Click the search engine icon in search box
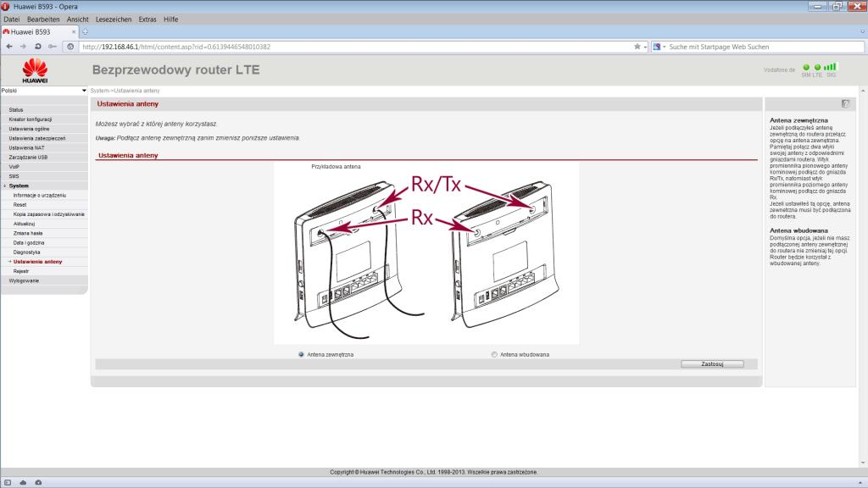 [x=657, y=47]
